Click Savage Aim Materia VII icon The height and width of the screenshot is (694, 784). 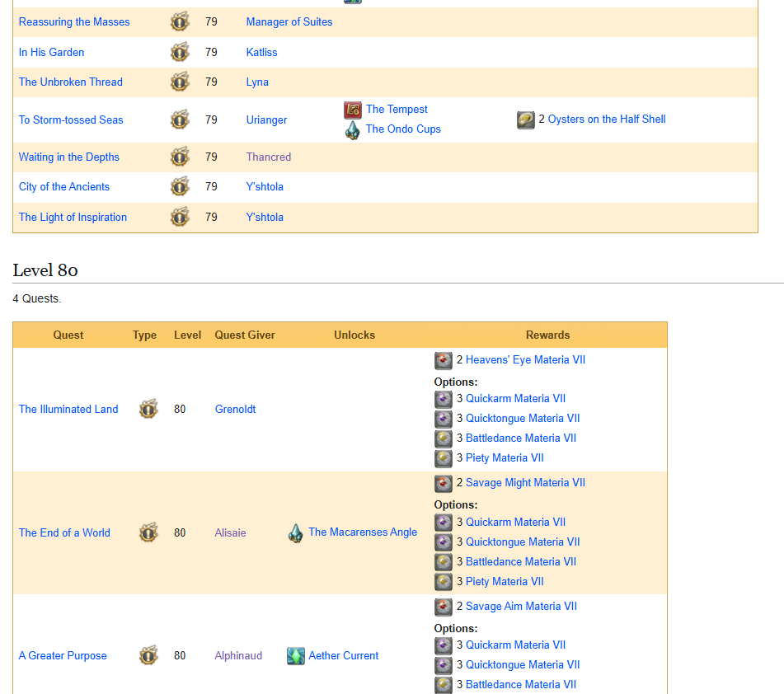click(x=444, y=607)
